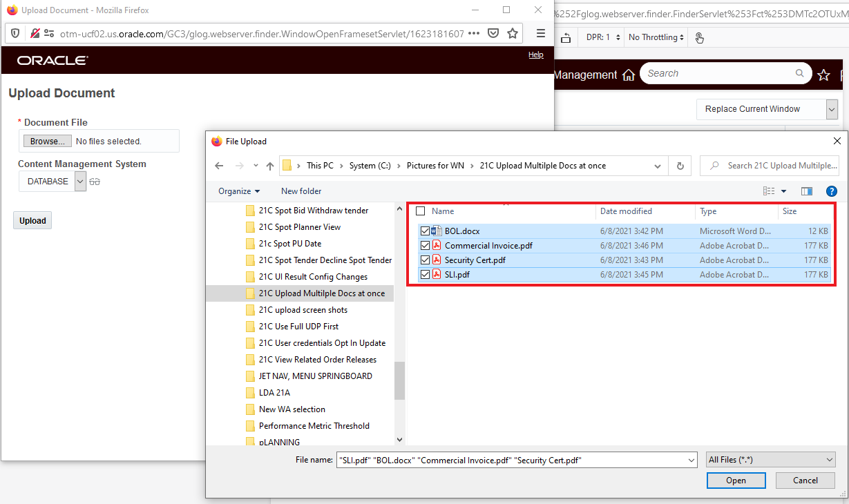Viewport: 849px width, 504px height.
Task: Open the address path history dropdown
Action: tap(657, 166)
